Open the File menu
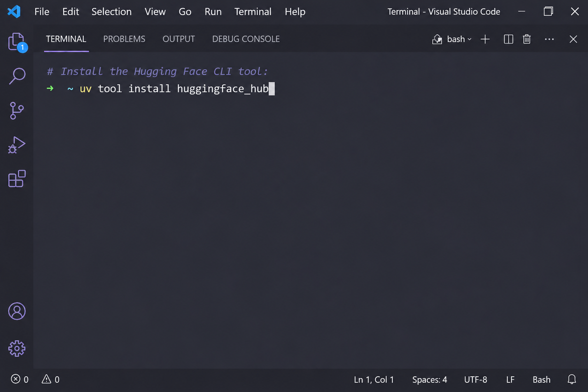 pos(42,12)
